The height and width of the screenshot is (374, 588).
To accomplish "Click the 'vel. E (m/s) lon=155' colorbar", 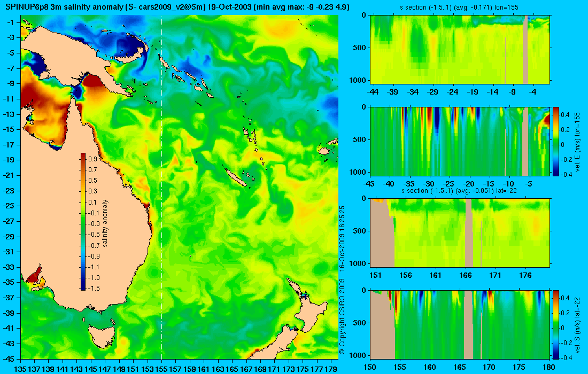I will click(556, 141).
